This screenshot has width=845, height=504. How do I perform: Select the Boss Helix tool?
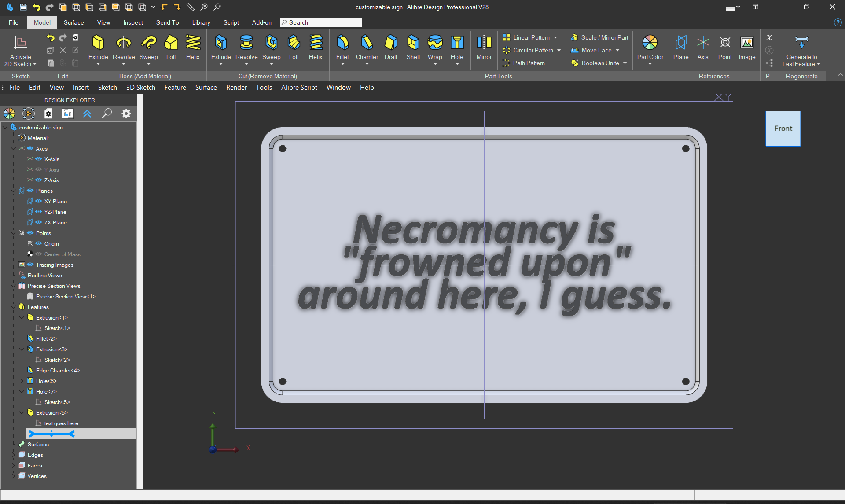tap(193, 48)
